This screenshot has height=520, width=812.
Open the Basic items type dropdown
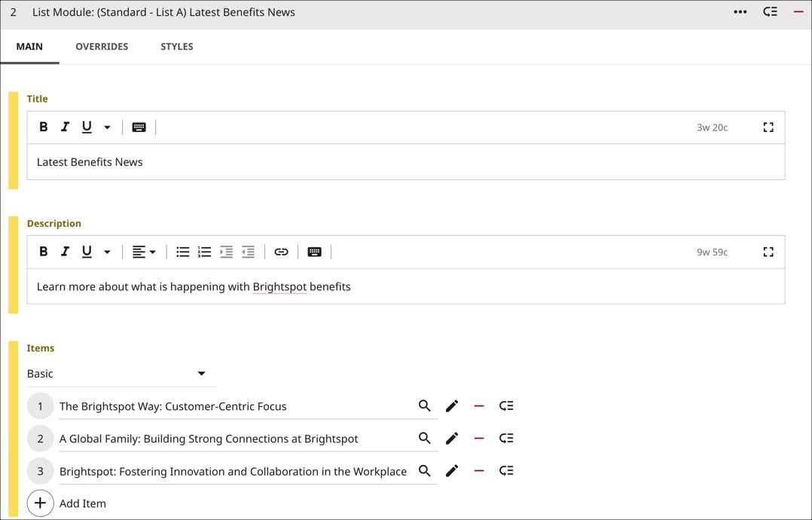pyautogui.click(x=122, y=374)
